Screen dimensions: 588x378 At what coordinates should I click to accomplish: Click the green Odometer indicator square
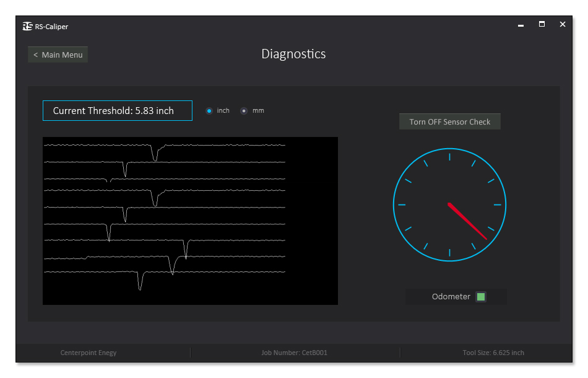481,297
